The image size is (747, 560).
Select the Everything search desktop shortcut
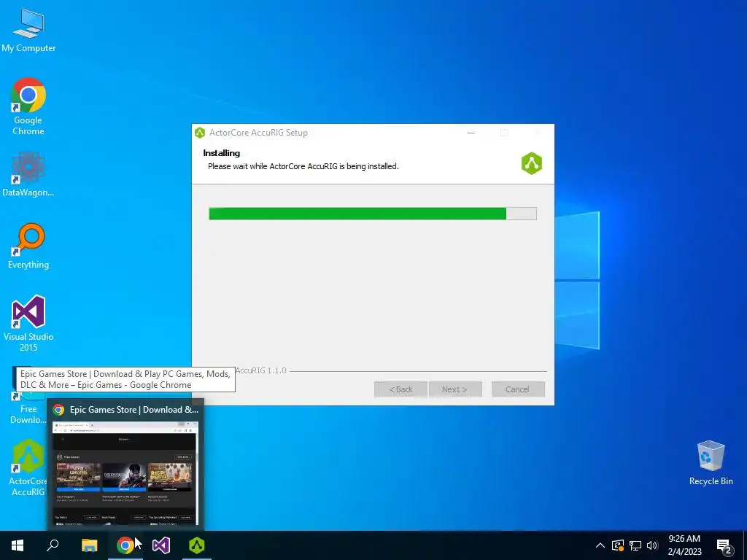(x=28, y=246)
